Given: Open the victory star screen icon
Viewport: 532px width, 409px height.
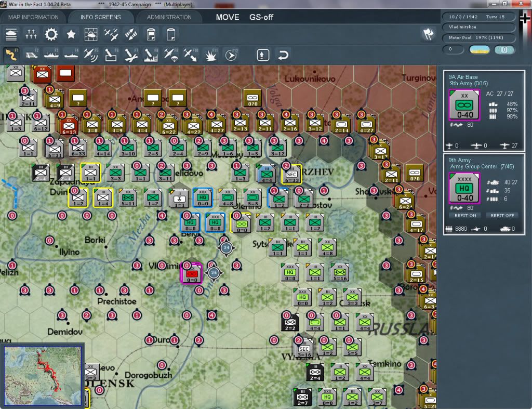Looking at the screenshot, I should tap(71, 34).
